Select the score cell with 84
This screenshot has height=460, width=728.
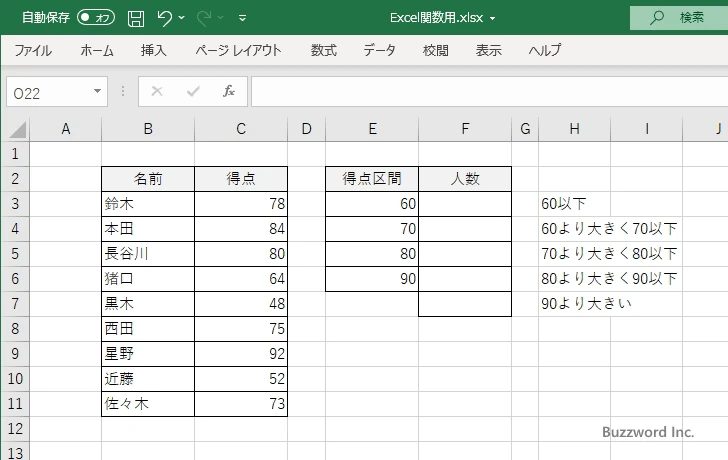click(241, 229)
